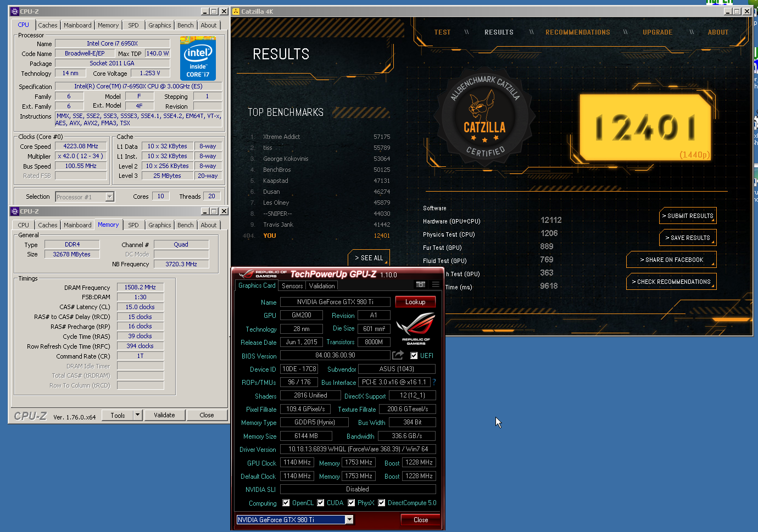Screen dimensions: 758x532
Task: Select the SPD tab in top CPU-Z window
Action: (133, 25)
